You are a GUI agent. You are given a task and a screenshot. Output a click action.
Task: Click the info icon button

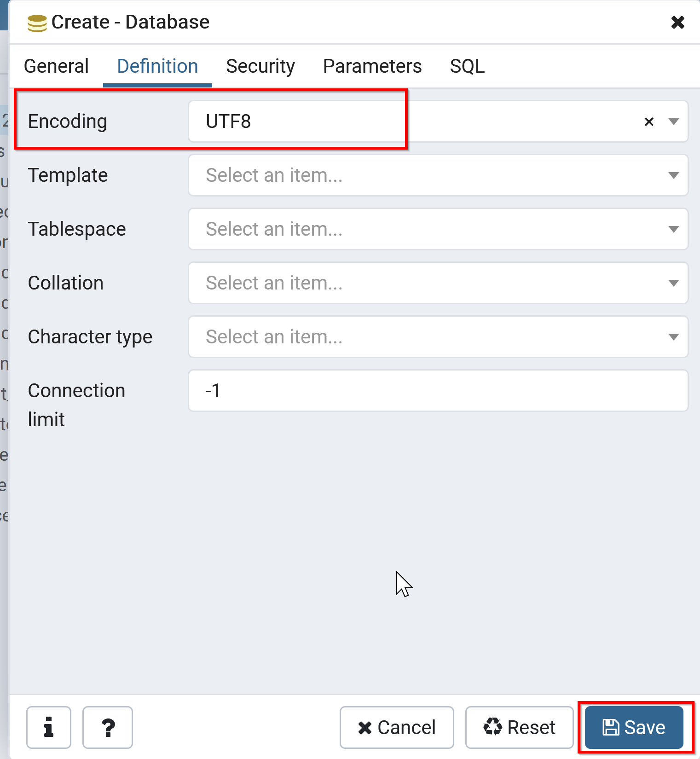tap(48, 727)
